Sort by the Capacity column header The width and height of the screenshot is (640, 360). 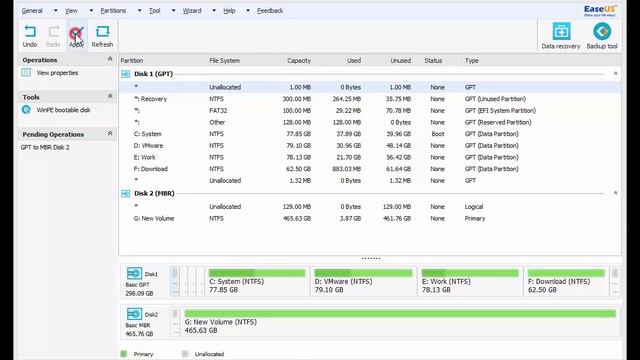point(299,60)
